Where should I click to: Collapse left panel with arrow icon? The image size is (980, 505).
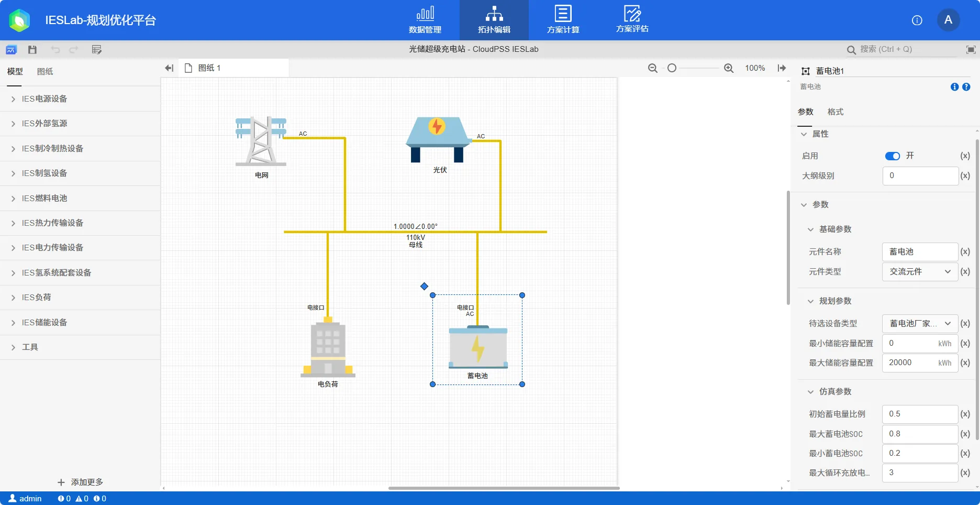tap(169, 68)
